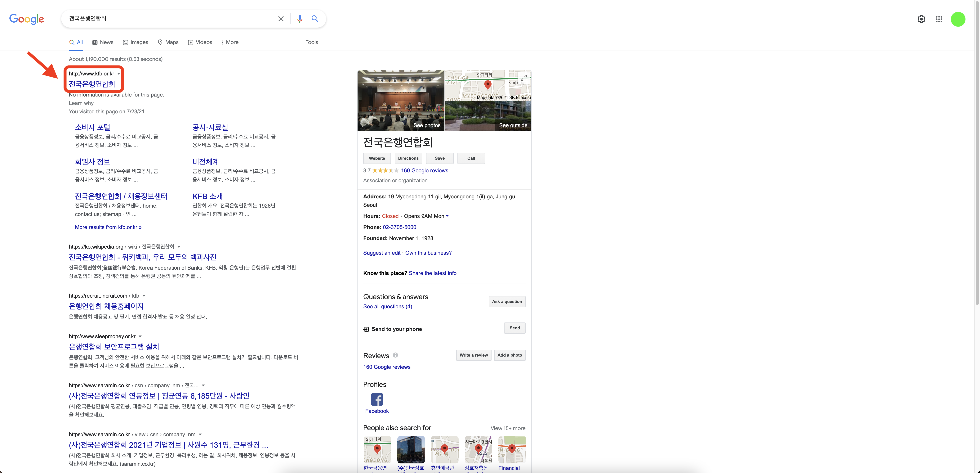The image size is (980, 473).
Task: Open the 회원사 정보 sitelink
Action: [92, 162]
